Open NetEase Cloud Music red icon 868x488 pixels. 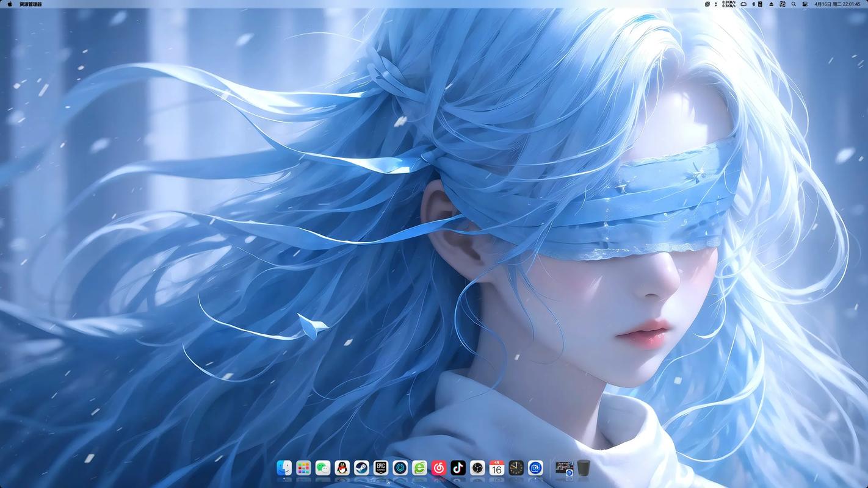439,468
